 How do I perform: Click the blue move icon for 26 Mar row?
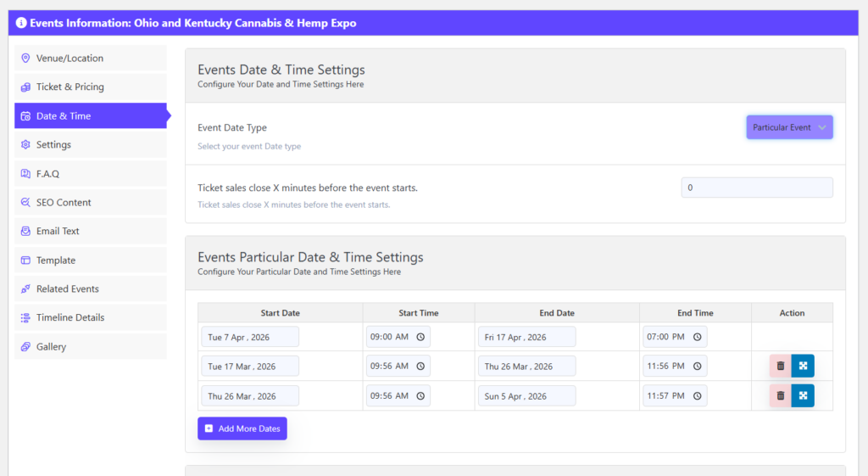(x=803, y=395)
